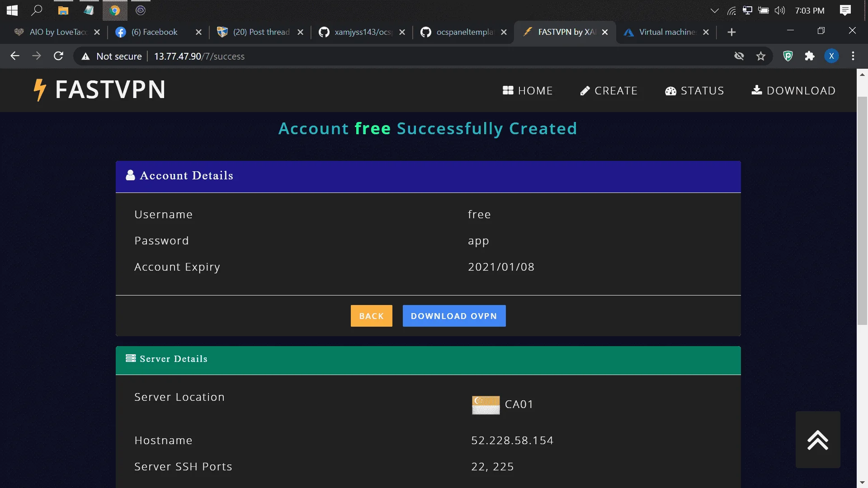Image resolution: width=868 pixels, height=488 pixels.
Task: Select the Chrome taskbar icon
Action: pyautogui.click(x=115, y=10)
